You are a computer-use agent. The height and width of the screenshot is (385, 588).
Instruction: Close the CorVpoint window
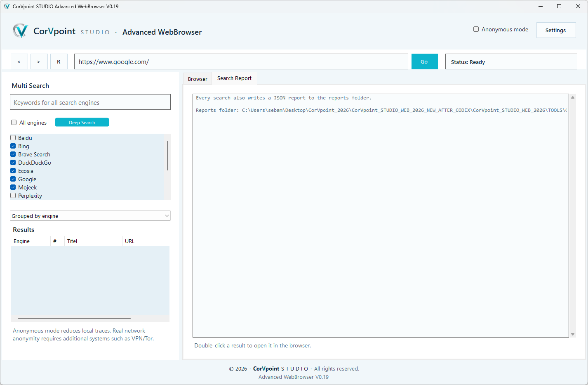578,6
